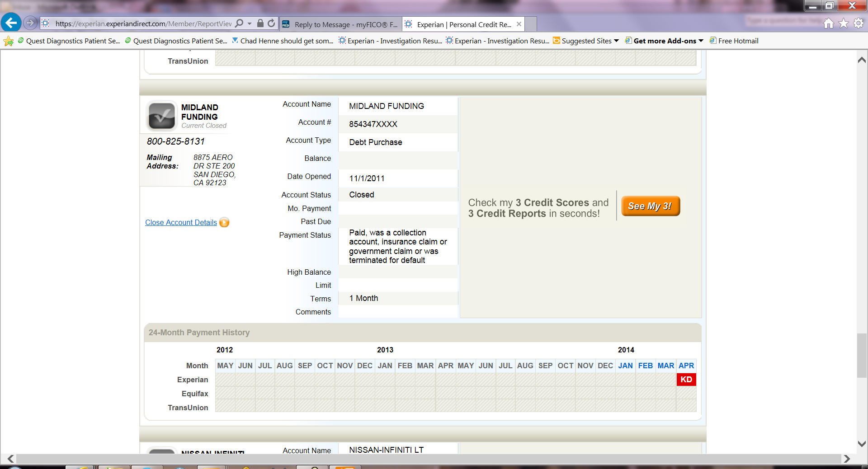Click the Check my 3 Credit Scores banner text
This screenshot has width=868, height=469.
[538, 208]
